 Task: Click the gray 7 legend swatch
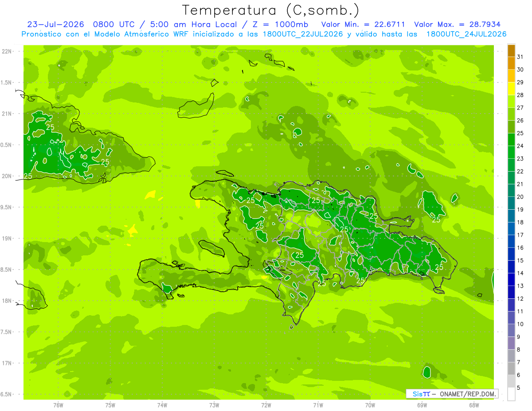511,356
